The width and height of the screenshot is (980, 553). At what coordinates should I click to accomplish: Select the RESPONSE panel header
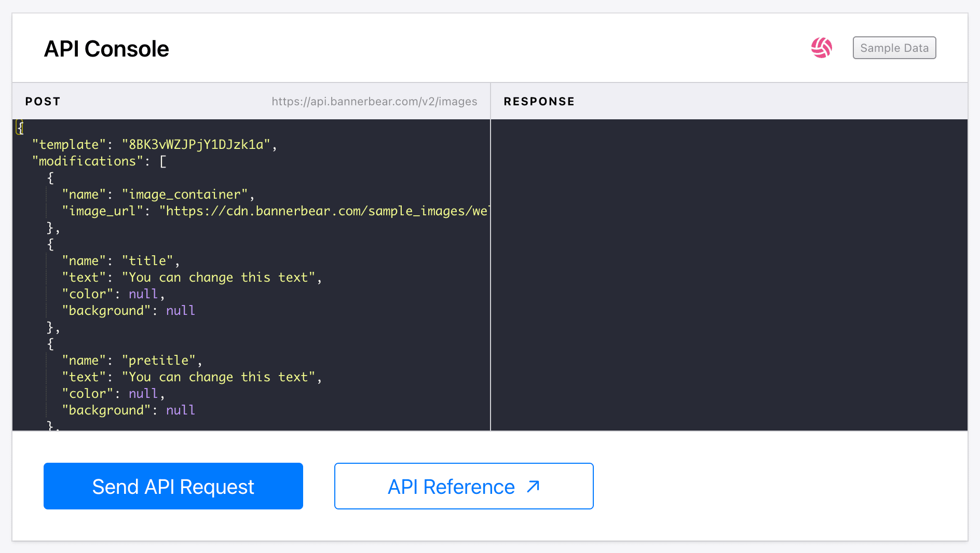coord(539,101)
